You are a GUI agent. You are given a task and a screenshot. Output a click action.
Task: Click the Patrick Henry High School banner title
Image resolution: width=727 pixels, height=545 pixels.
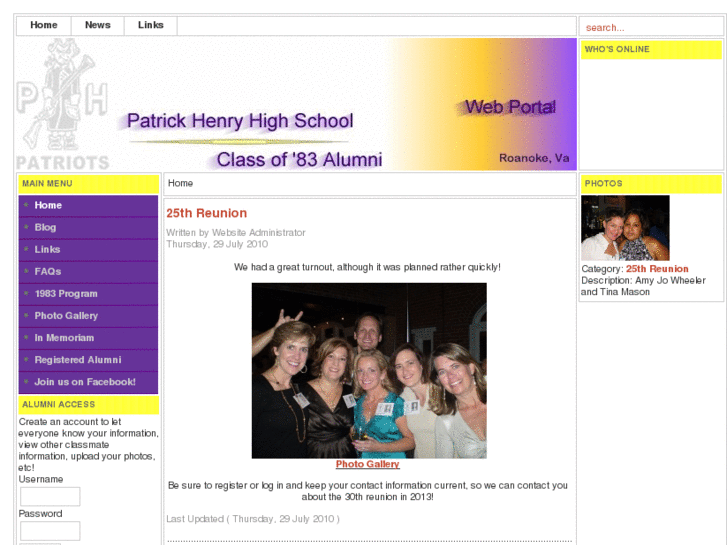(240, 121)
